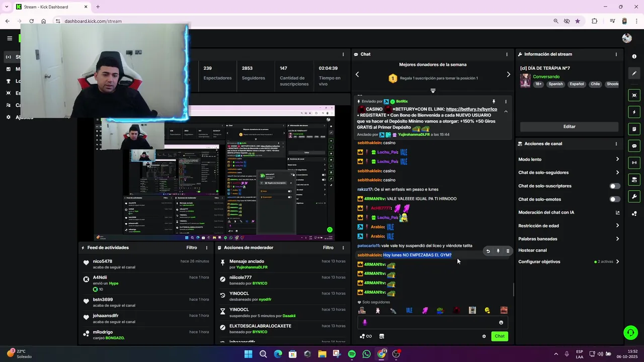Image resolution: width=644 pixels, height=362 pixels.
Task: Click the Windows Start button
Action: pos(248,354)
